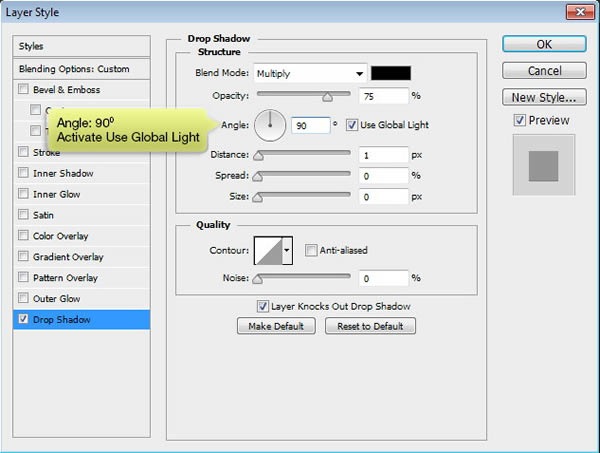Click the Distance slider handle
Image resolution: width=600 pixels, height=453 pixels.
[x=259, y=156]
